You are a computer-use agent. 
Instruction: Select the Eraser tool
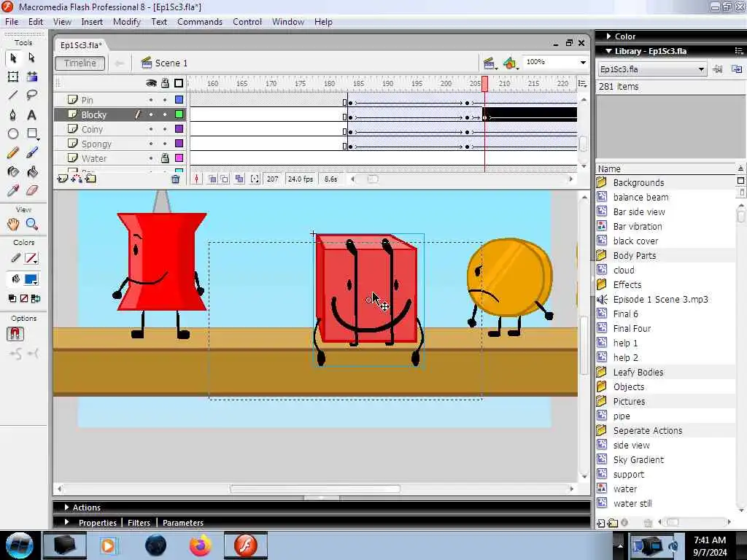(32, 191)
